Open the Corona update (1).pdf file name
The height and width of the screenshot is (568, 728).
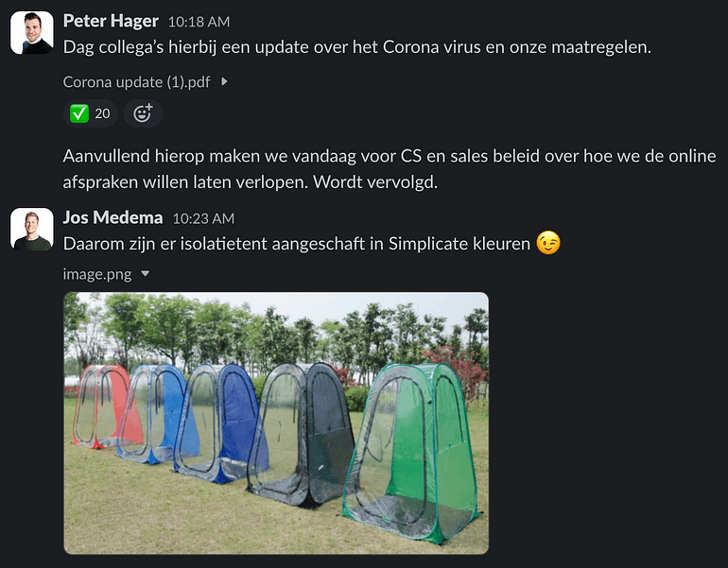pos(136,82)
